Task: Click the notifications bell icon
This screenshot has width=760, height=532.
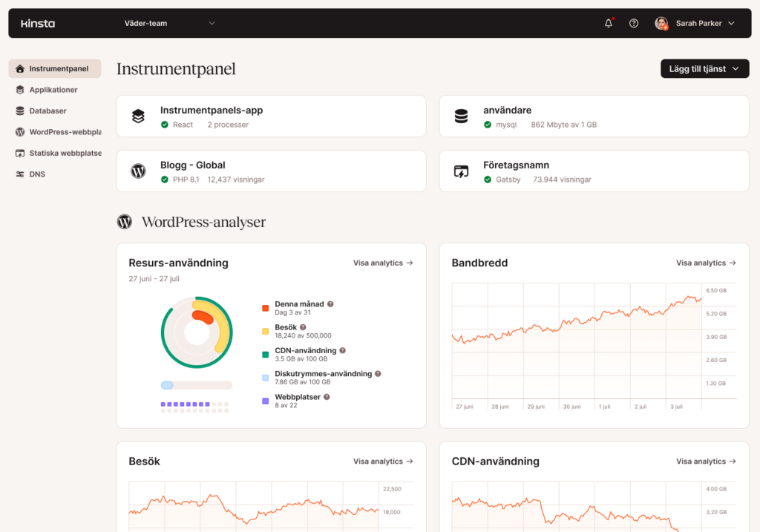Action: pos(609,23)
